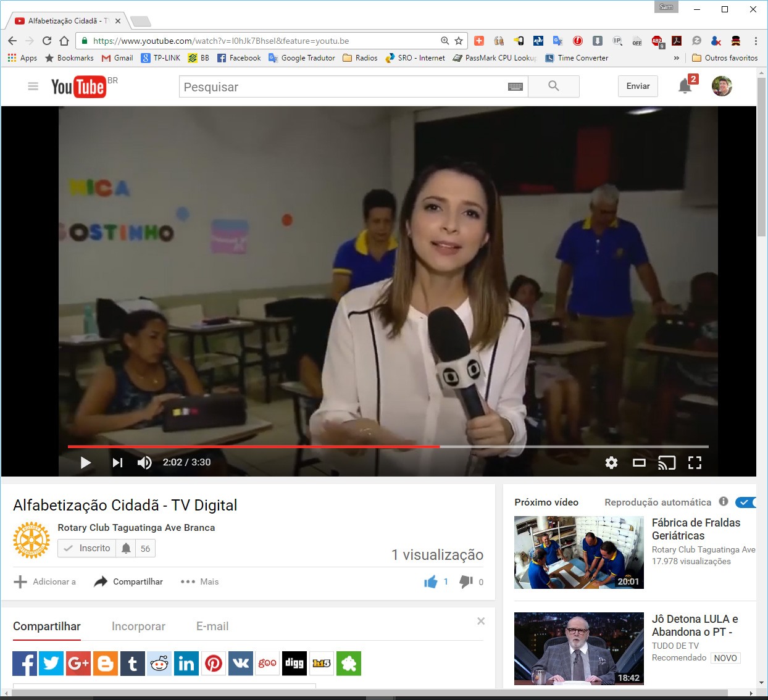Toggle the Inscrito subscription button
The height and width of the screenshot is (700, 768).
[87, 548]
